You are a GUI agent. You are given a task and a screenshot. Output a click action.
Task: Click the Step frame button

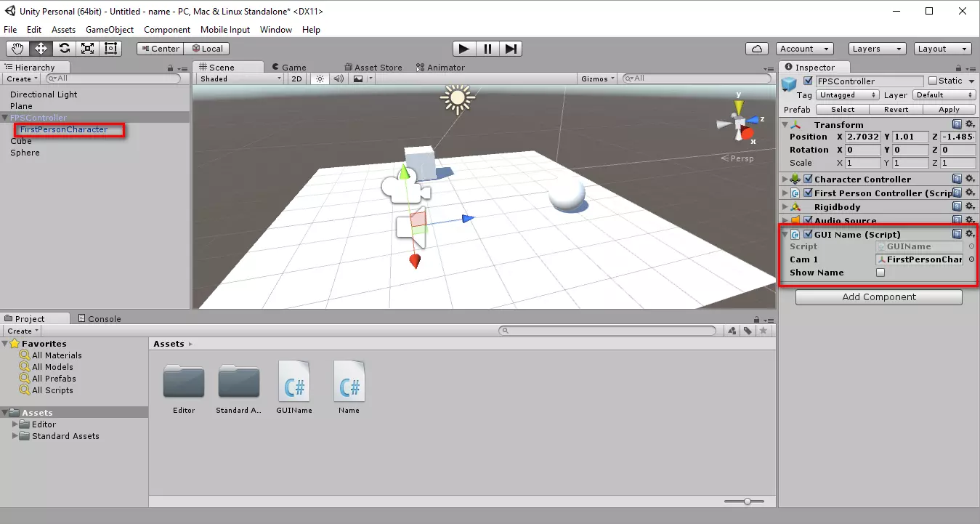point(511,49)
